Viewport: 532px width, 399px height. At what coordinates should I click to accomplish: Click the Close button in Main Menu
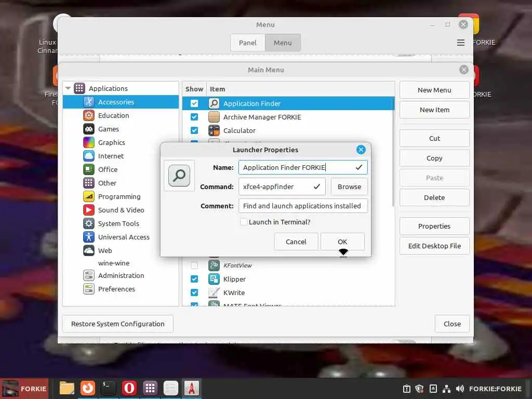[452, 324]
